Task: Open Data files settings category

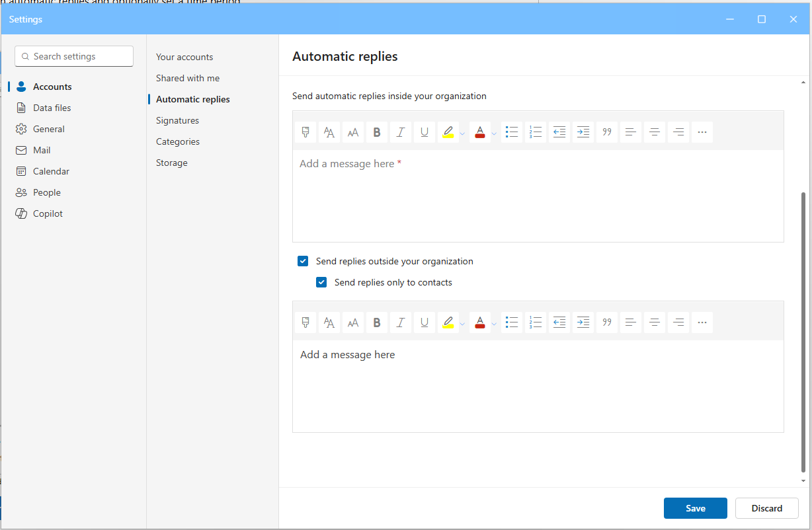Action: coord(73,108)
